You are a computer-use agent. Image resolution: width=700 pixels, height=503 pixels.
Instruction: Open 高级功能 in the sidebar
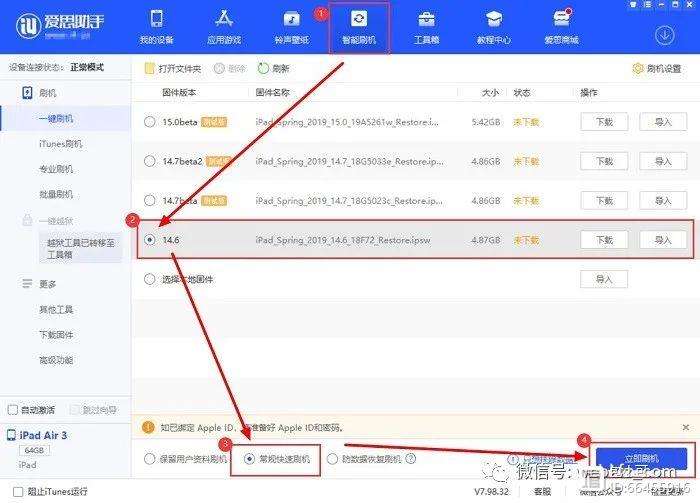coord(56,360)
